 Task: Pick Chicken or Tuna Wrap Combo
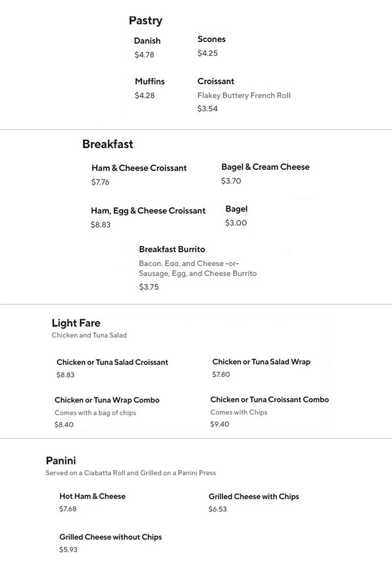point(107,400)
